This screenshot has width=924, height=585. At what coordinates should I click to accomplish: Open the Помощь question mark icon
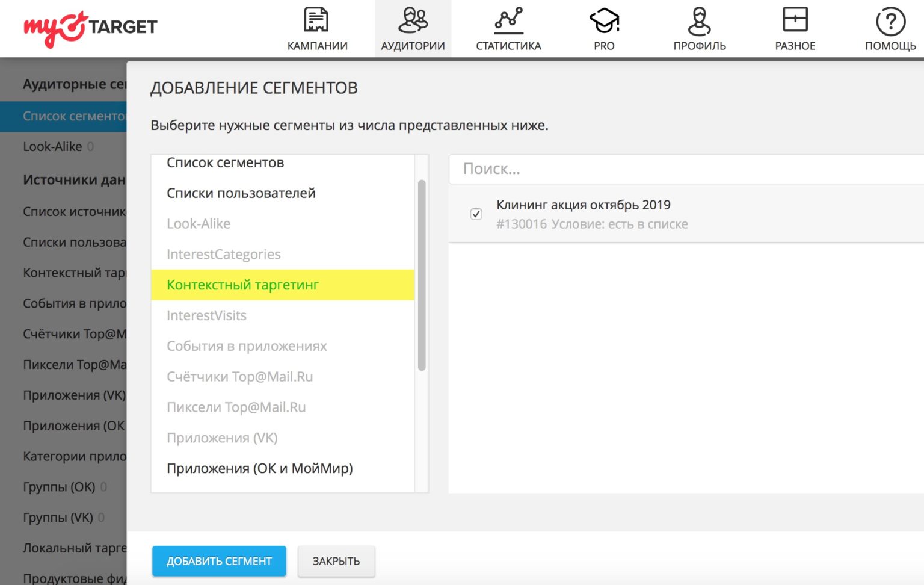(890, 21)
